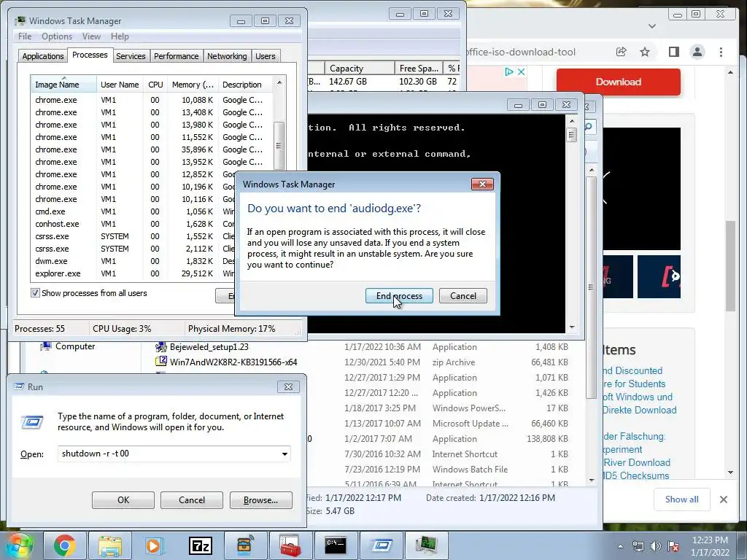747x560 pixels.
Task: Switch to the Applications tab
Action: [43, 56]
